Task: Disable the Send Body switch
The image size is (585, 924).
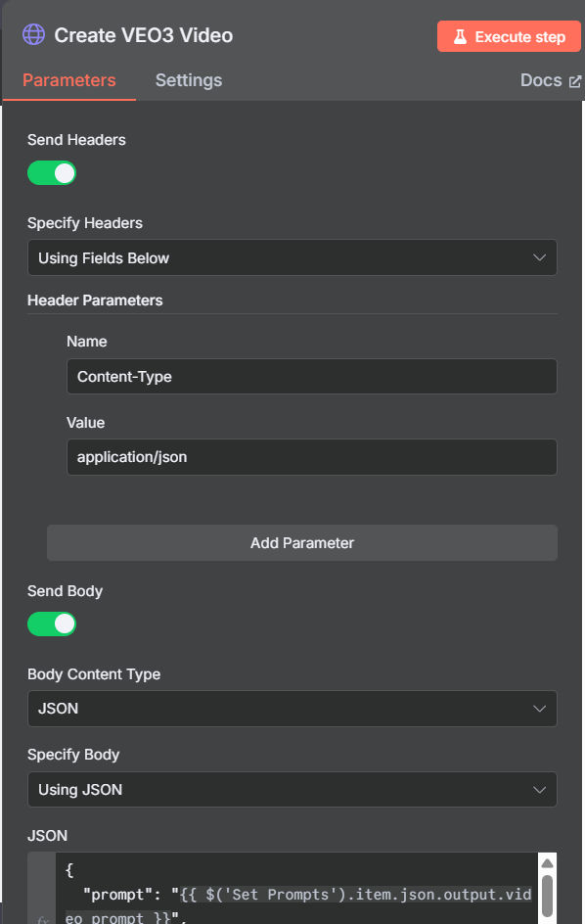Action: tap(52, 624)
